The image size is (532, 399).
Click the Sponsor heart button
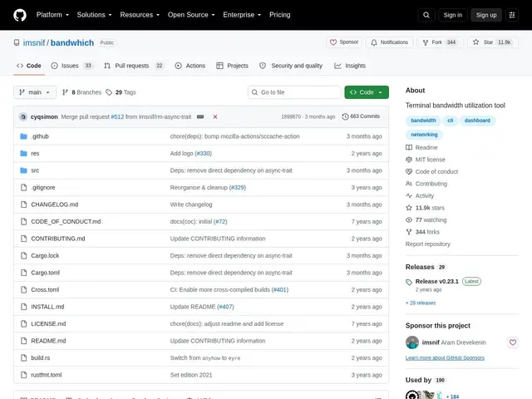344,42
